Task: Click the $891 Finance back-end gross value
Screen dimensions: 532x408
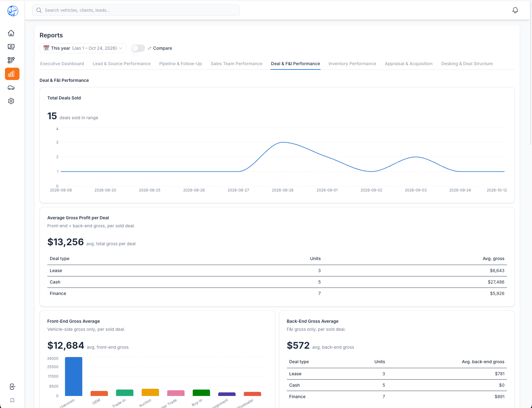Action: click(500, 397)
